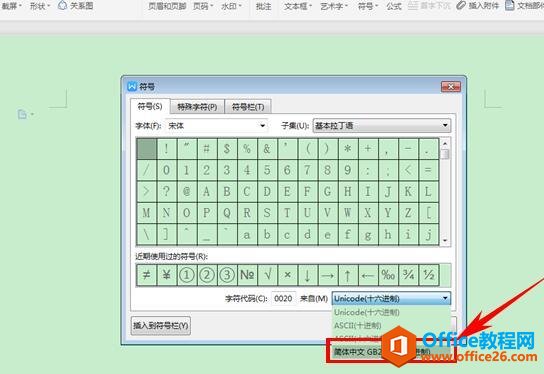The width and height of the screenshot is (544, 374).
Task: Select the √ recently used symbol
Action: 267,275
